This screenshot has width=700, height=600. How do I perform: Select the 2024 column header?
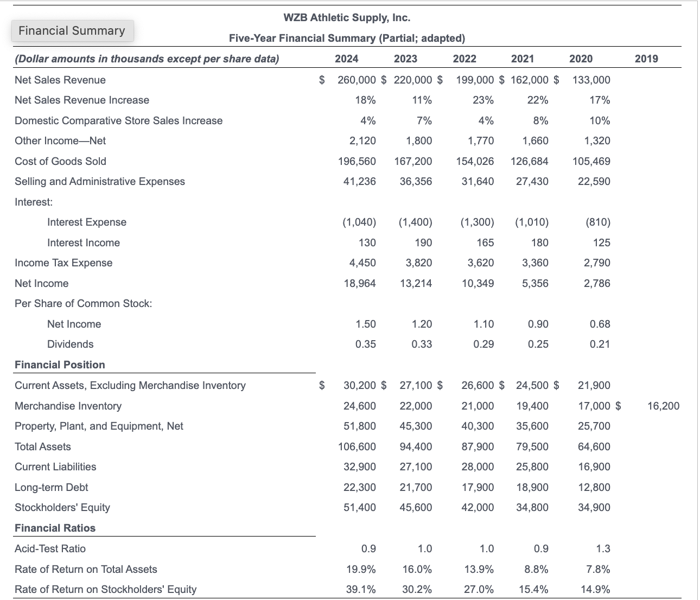click(346, 59)
